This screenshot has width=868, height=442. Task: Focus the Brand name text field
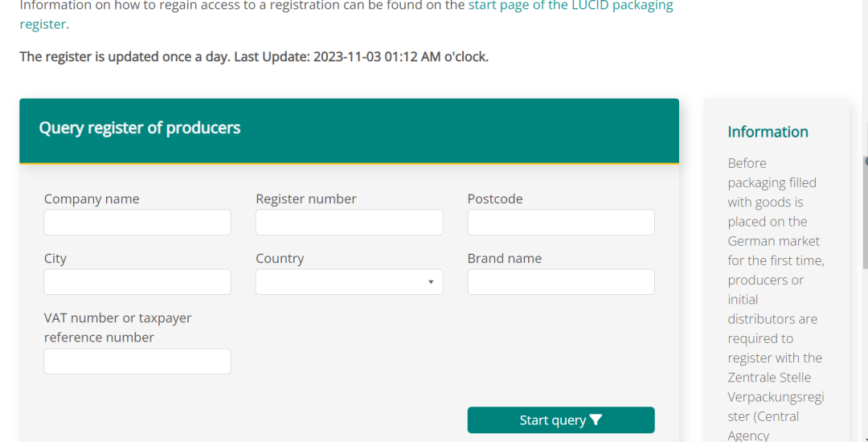(x=561, y=281)
